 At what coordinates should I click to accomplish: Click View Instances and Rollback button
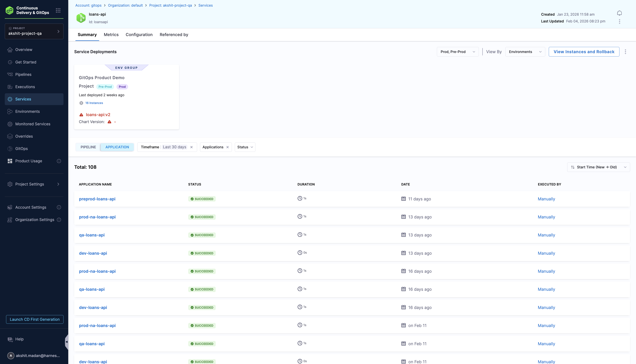pos(584,52)
